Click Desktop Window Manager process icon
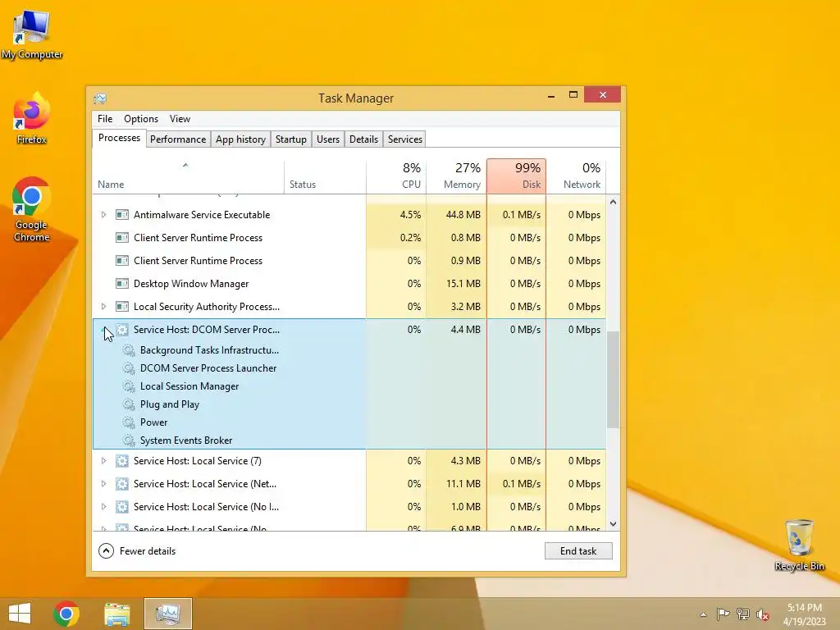 122,284
